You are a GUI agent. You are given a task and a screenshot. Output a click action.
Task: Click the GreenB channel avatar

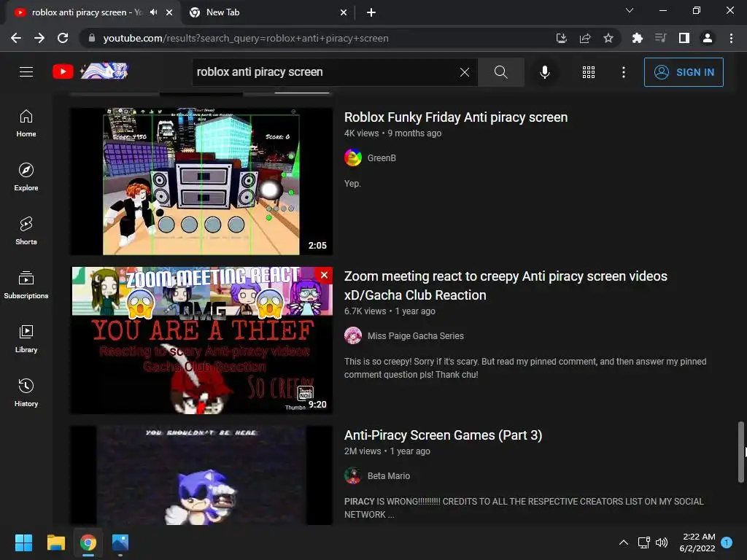click(353, 157)
